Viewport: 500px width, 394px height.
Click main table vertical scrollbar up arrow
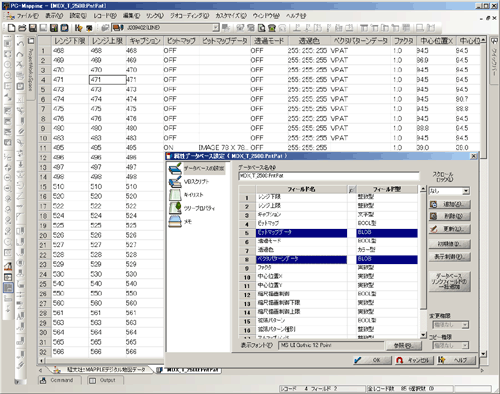coord(483,40)
